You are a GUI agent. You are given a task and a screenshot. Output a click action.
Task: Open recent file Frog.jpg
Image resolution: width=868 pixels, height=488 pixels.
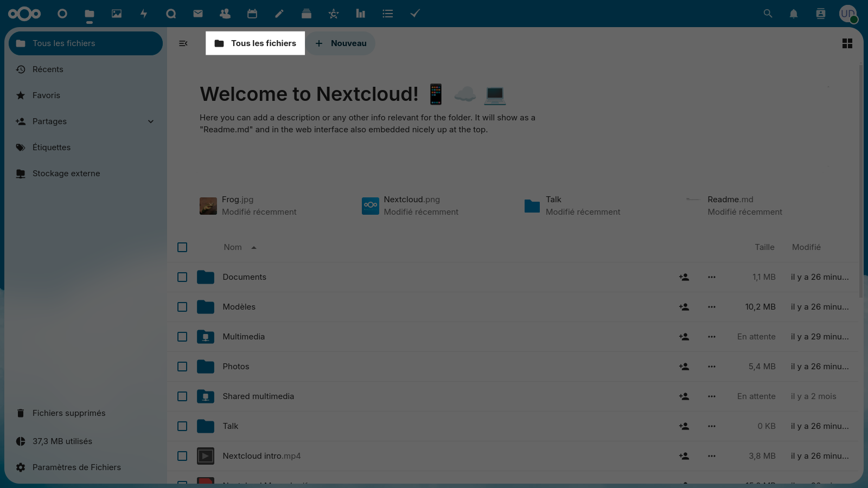248,206
